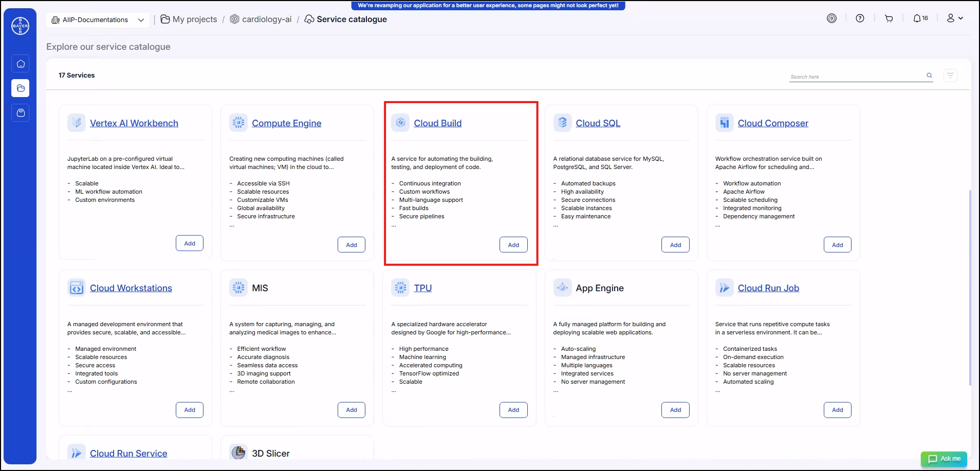
Task: Click the Cloud Workstations card icon
Action: pos(77,288)
